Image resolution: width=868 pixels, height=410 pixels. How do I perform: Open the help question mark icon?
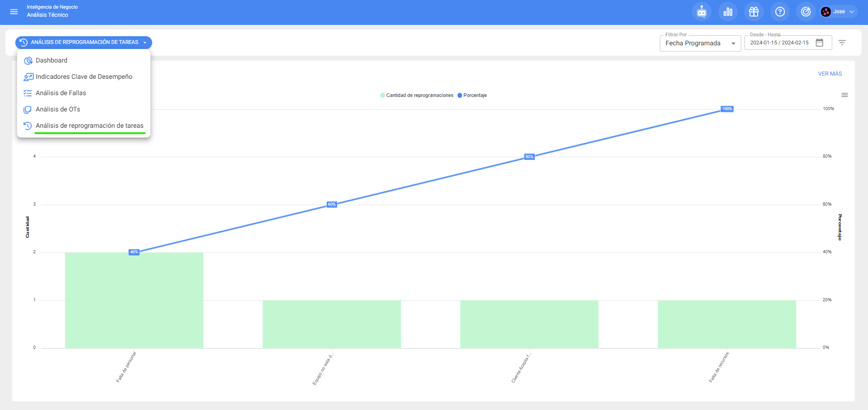coord(780,12)
